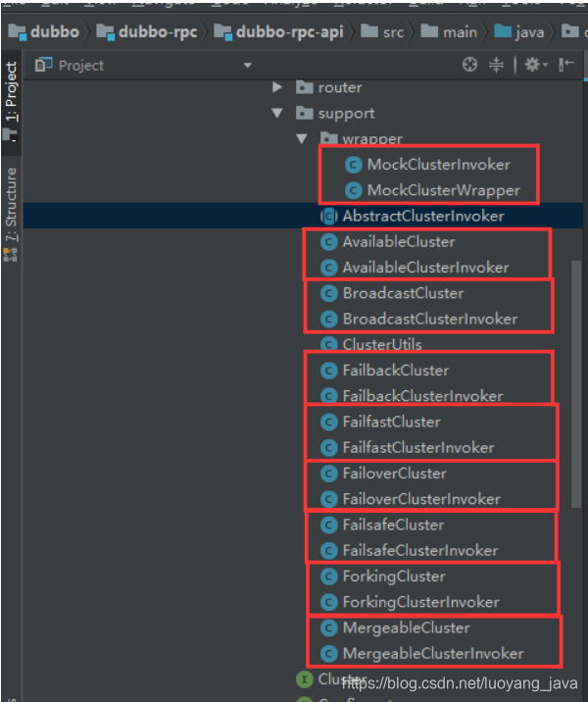Screen dimensions: 588x702
Task: Click the AbstractClusterInvoker abstract class icon
Action: (x=329, y=217)
